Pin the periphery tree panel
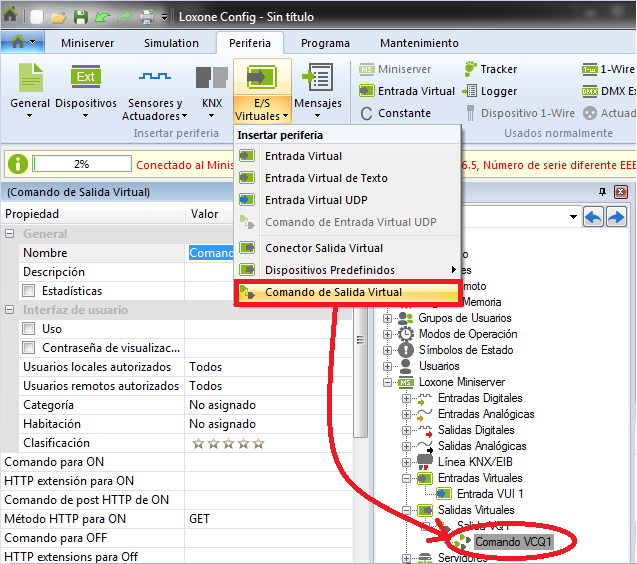This screenshot has height=564, width=637. pyautogui.click(x=602, y=192)
